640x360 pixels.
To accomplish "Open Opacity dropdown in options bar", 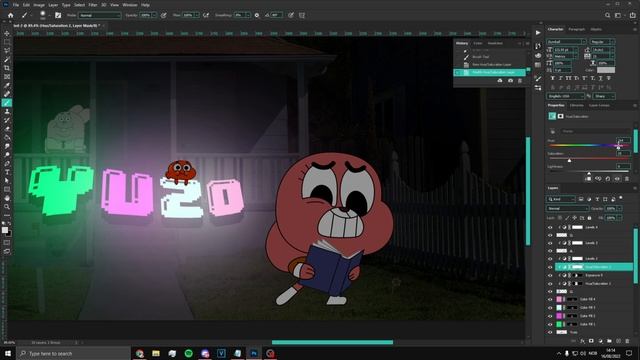I will [x=154, y=15].
